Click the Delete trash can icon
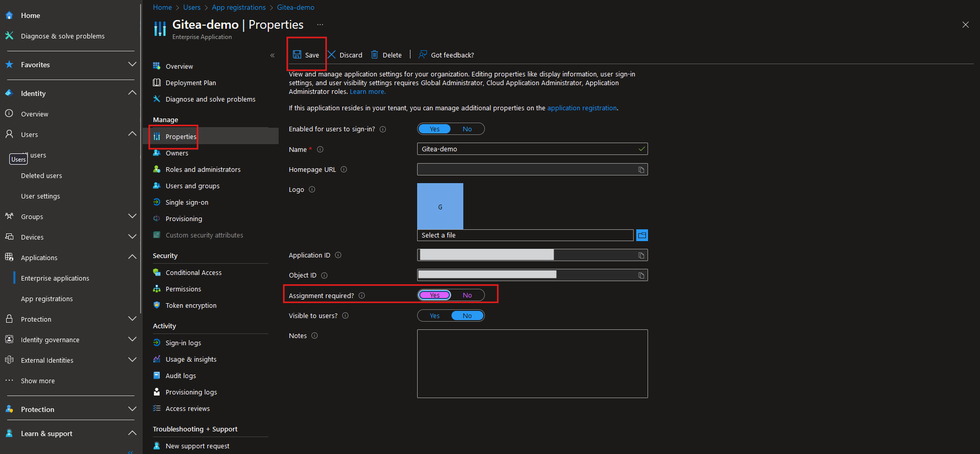980x454 pixels. [375, 54]
